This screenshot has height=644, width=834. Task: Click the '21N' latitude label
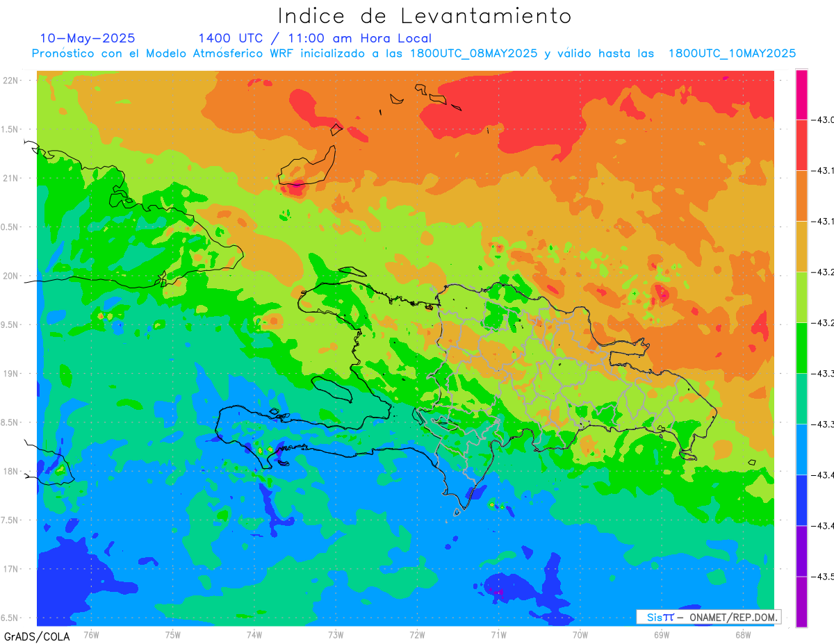[10, 178]
